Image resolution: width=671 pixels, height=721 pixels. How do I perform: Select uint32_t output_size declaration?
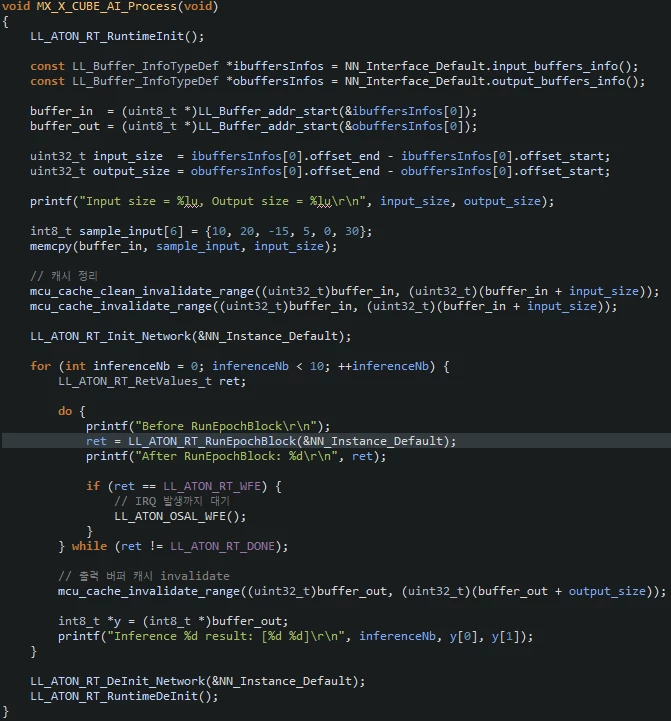100,172
